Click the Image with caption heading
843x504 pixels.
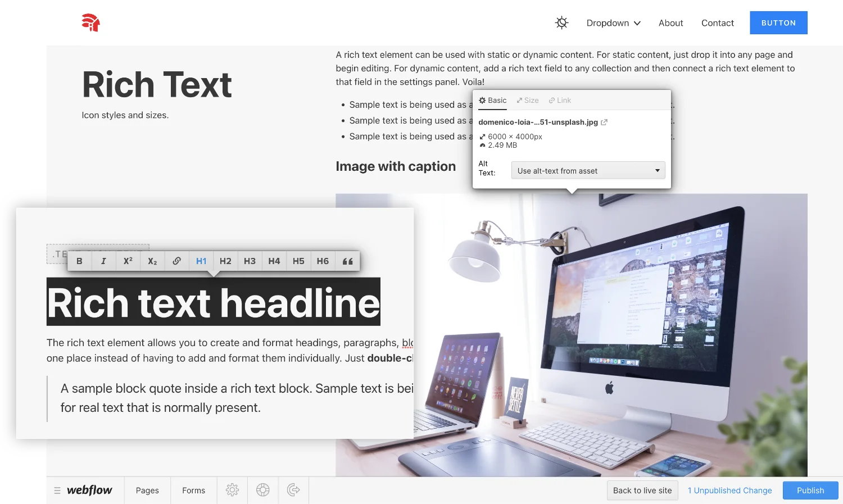pyautogui.click(x=396, y=166)
